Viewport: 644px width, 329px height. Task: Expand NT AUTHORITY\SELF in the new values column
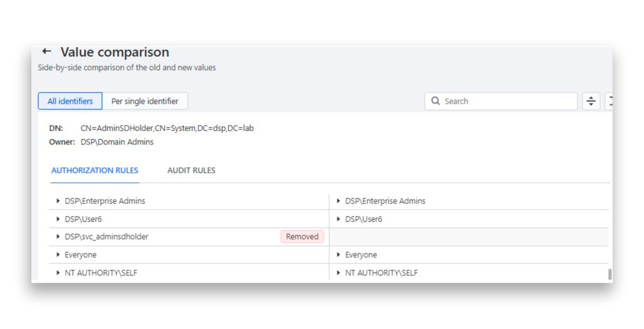338,273
